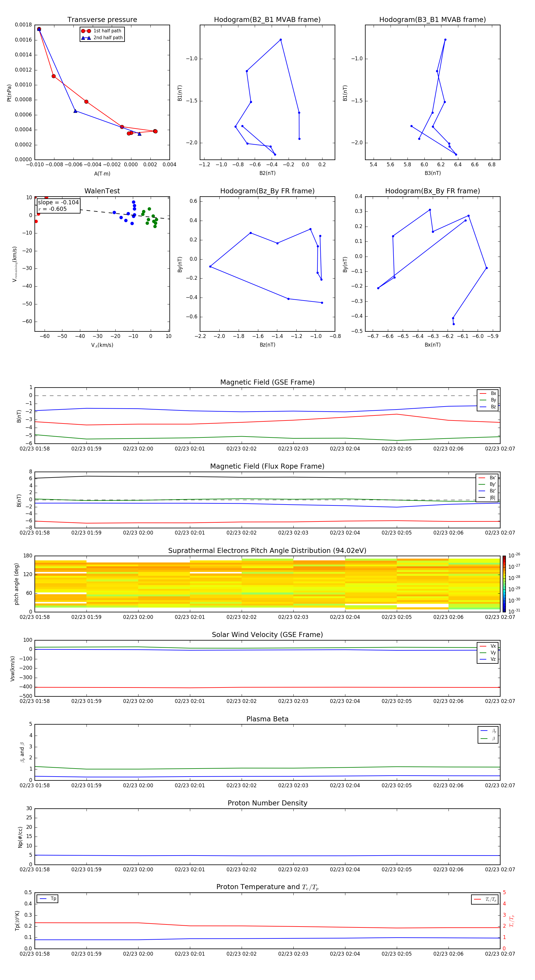This screenshot has width=535, height=980.
Task: Click the Hodogram(B3_B1 MVAB frame) title
Action: 432,20
